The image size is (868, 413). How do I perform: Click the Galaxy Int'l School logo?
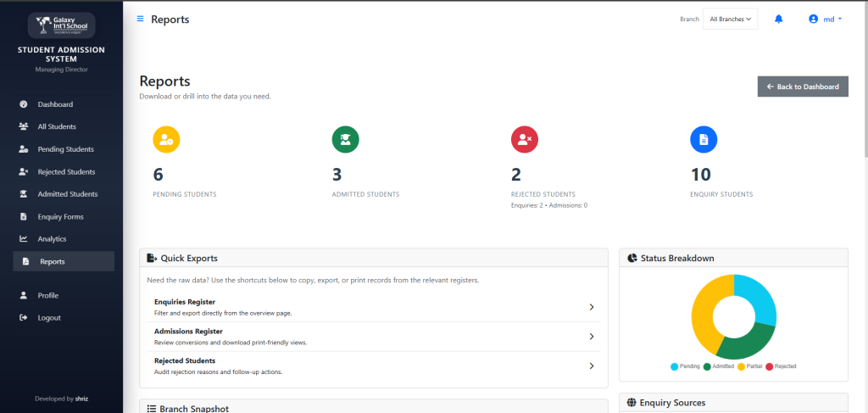[x=61, y=25]
